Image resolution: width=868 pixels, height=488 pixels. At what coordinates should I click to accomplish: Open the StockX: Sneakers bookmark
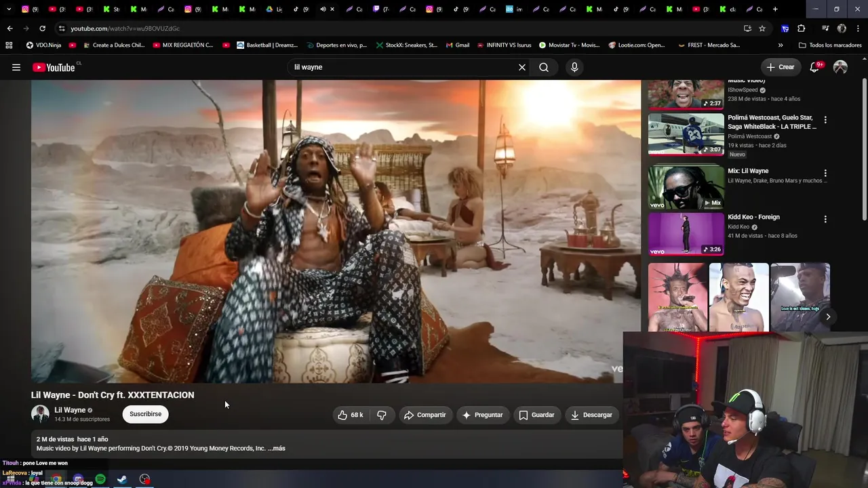click(x=406, y=45)
